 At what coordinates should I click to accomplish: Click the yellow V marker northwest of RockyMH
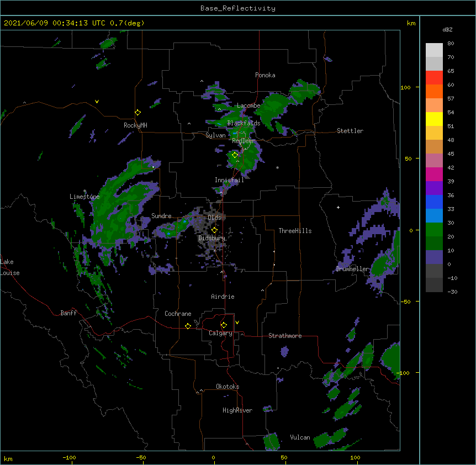click(x=97, y=102)
